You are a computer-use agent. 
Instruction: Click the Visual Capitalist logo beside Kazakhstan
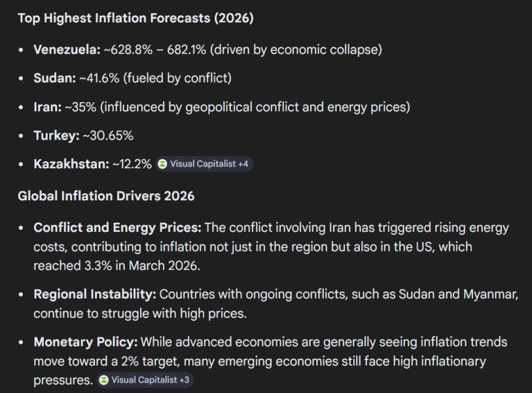tap(162, 164)
